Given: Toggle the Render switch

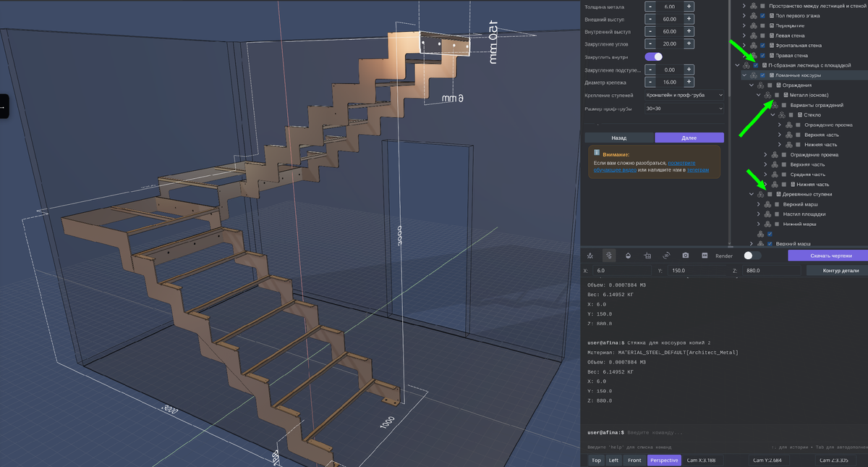Looking at the screenshot, I should pyautogui.click(x=752, y=256).
